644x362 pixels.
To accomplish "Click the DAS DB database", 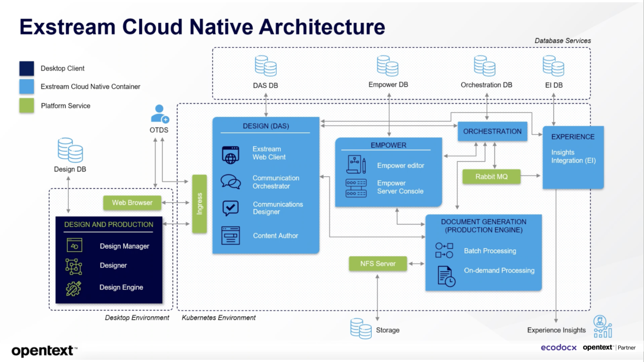I will click(x=265, y=67).
